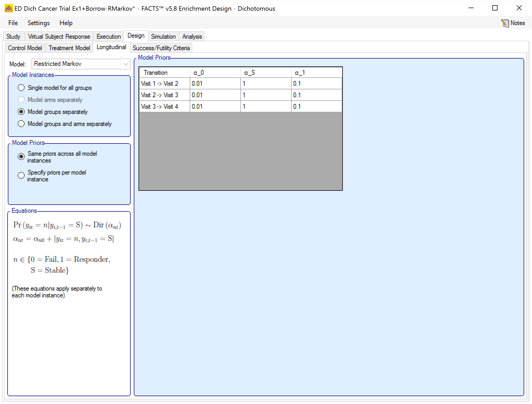The image size is (532, 404).
Task: Switch to the Simulation tab
Action: tap(163, 37)
